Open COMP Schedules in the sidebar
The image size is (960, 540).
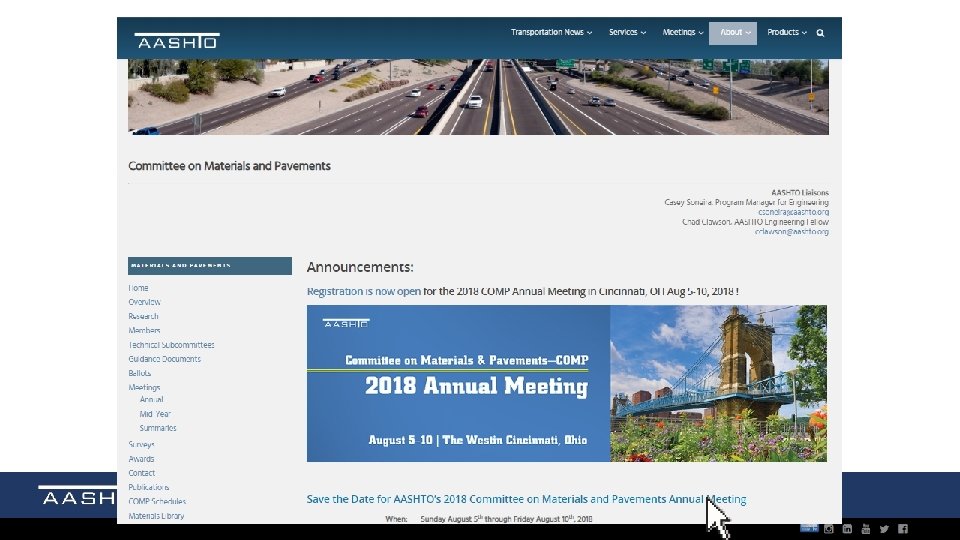tap(157, 501)
